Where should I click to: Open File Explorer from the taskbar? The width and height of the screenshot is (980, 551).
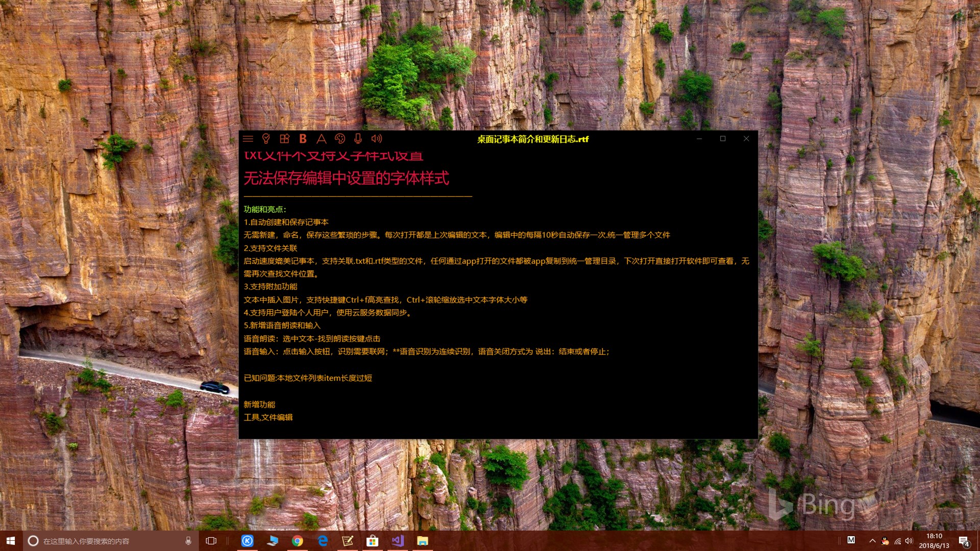tap(423, 541)
